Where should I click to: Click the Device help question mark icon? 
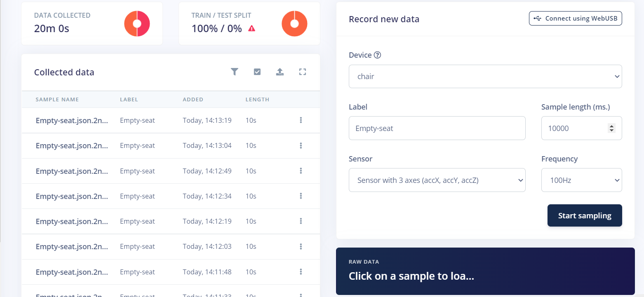[377, 55]
